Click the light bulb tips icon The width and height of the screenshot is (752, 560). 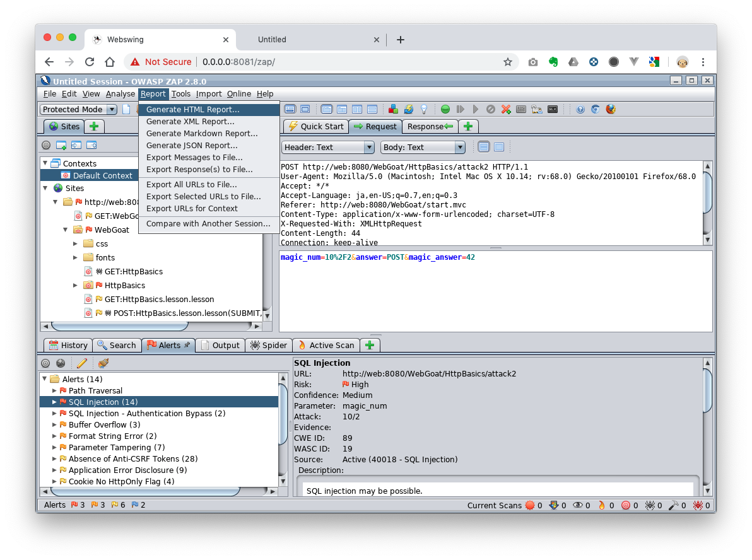click(424, 109)
